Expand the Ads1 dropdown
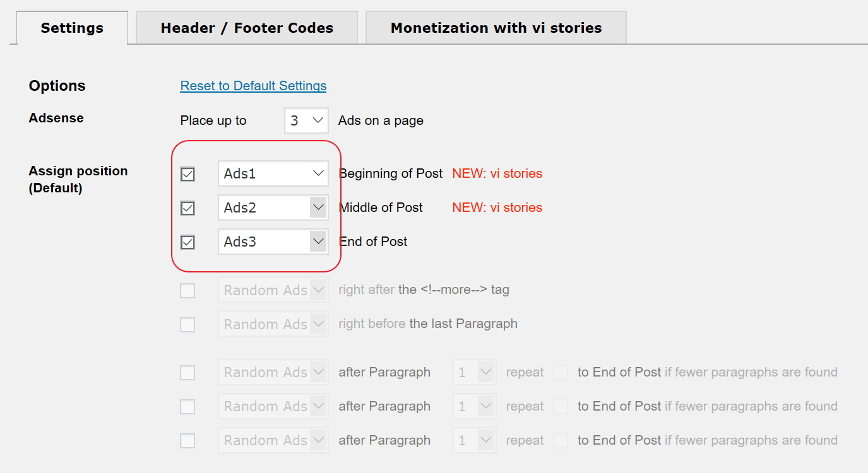This screenshot has width=868, height=473. click(273, 174)
